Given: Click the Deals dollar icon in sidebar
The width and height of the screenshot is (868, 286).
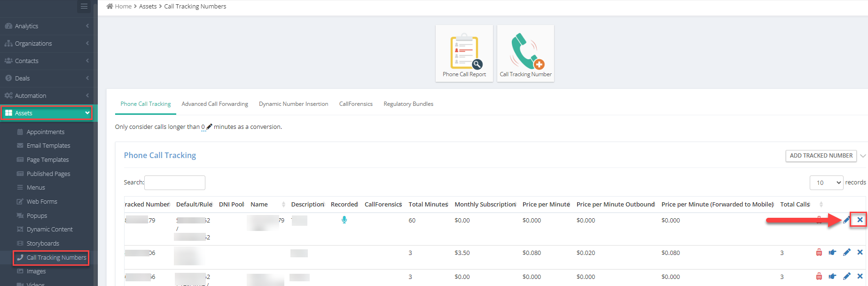Looking at the screenshot, I should [x=8, y=78].
